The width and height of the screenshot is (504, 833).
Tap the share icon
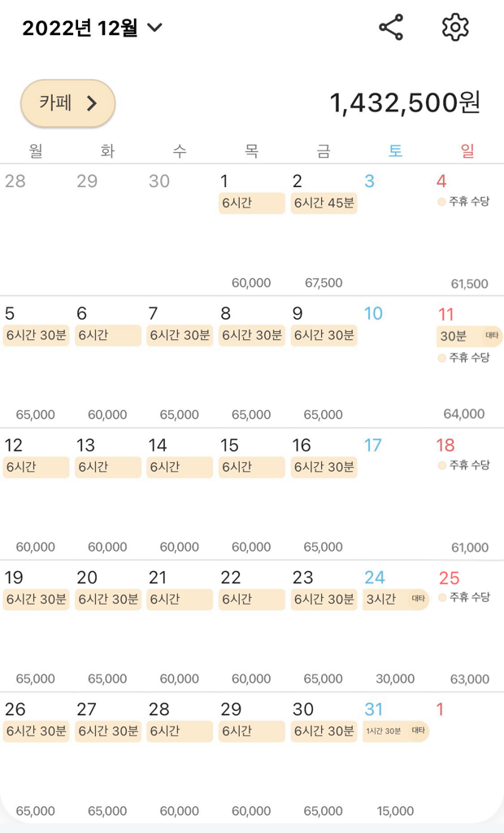(391, 28)
